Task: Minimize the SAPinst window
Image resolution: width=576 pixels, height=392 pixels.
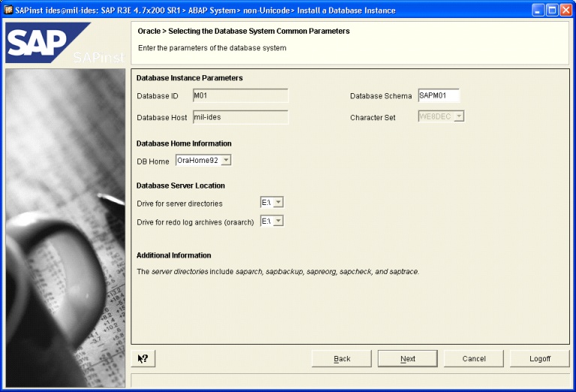Action: click(x=538, y=10)
